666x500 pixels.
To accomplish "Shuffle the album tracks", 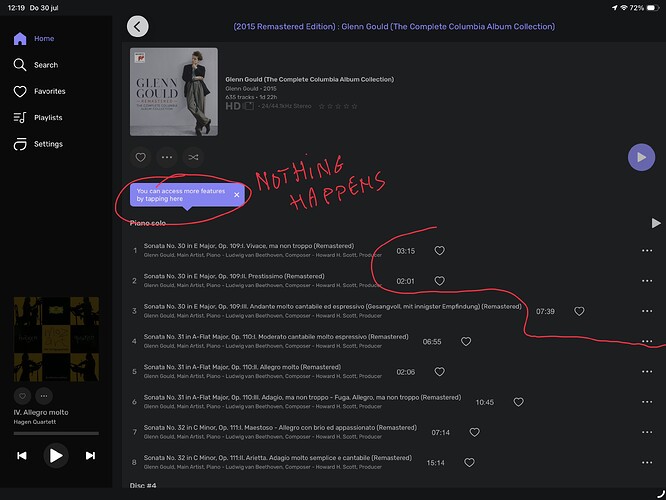I will coord(193,157).
